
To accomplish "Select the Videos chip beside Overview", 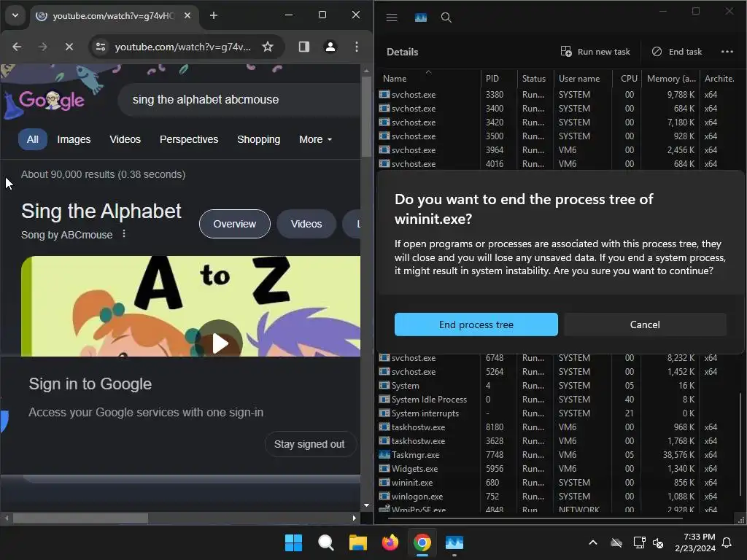I will (x=306, y=224).
